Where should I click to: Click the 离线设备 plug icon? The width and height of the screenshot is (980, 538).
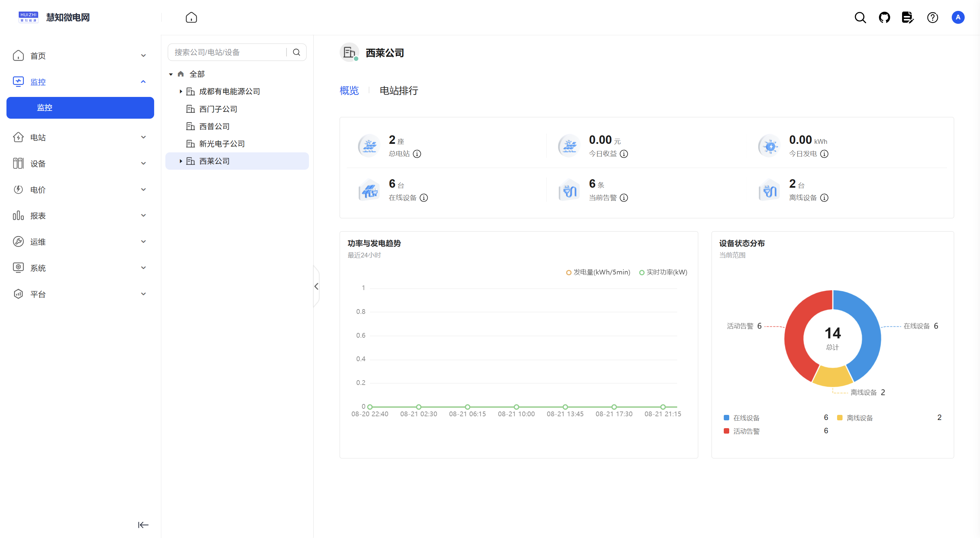coord(770,190)
